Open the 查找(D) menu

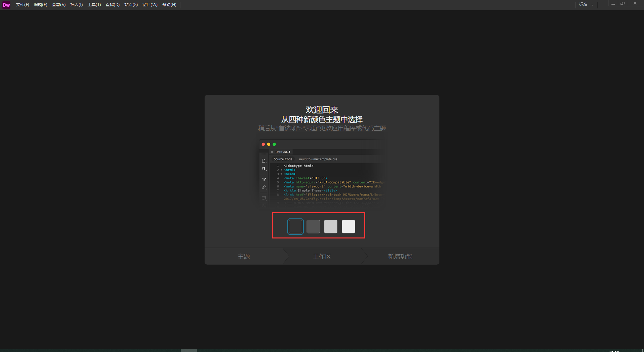click(x=113, y=5)
